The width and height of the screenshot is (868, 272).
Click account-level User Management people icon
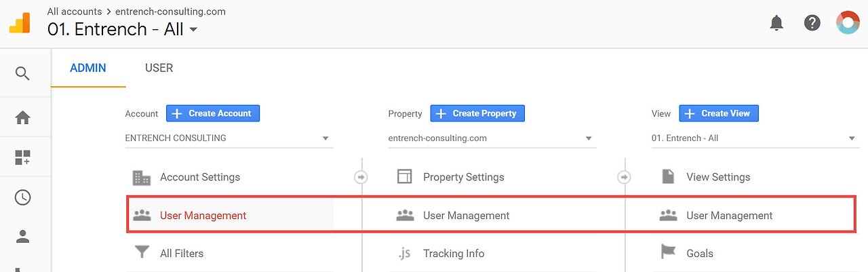[142, 216]
